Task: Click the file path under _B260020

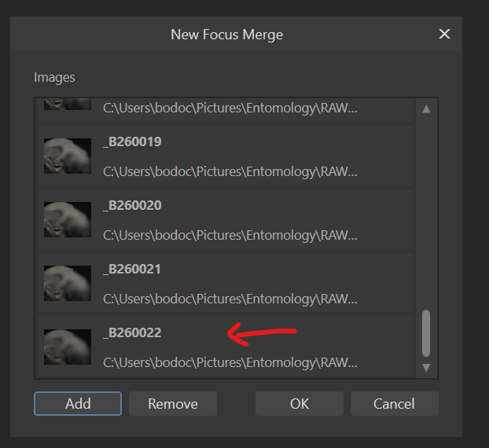Action: 230,235
